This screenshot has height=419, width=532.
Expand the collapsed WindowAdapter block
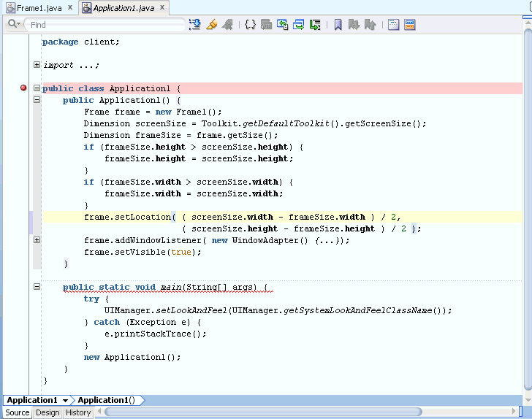tap(37, 240)
